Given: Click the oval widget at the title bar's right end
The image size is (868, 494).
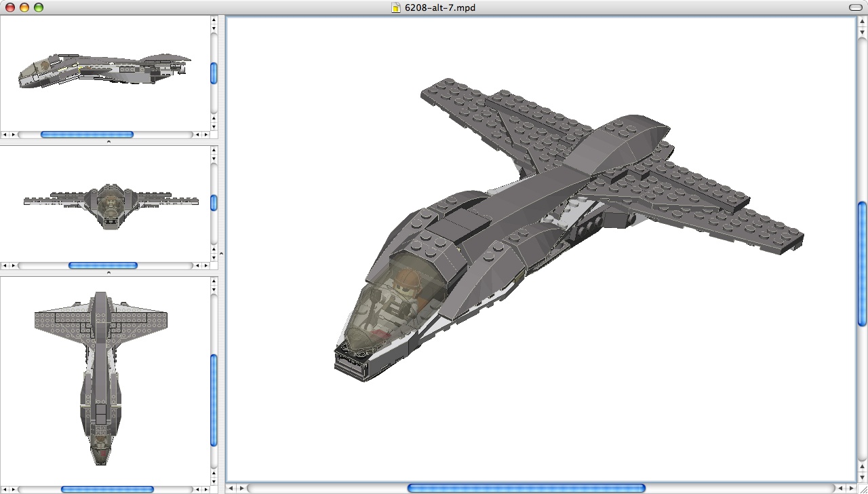Looking at the screenshot, I should pos(856,7).
